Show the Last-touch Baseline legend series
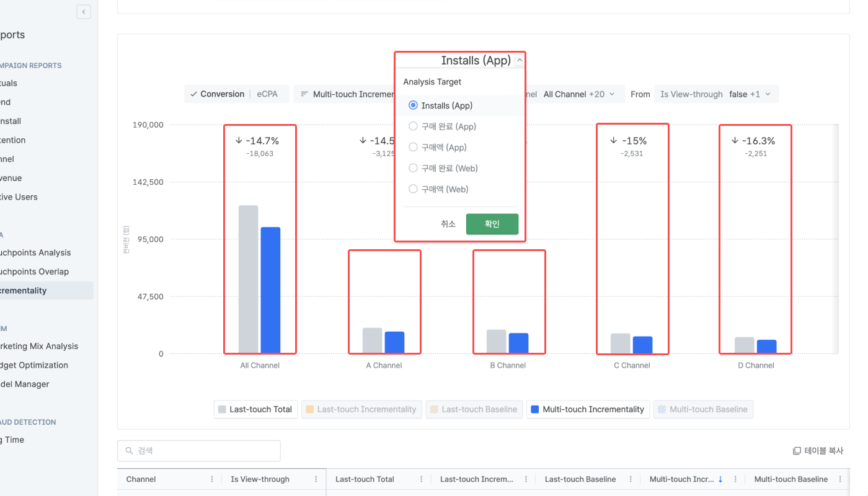 [474, 409]
